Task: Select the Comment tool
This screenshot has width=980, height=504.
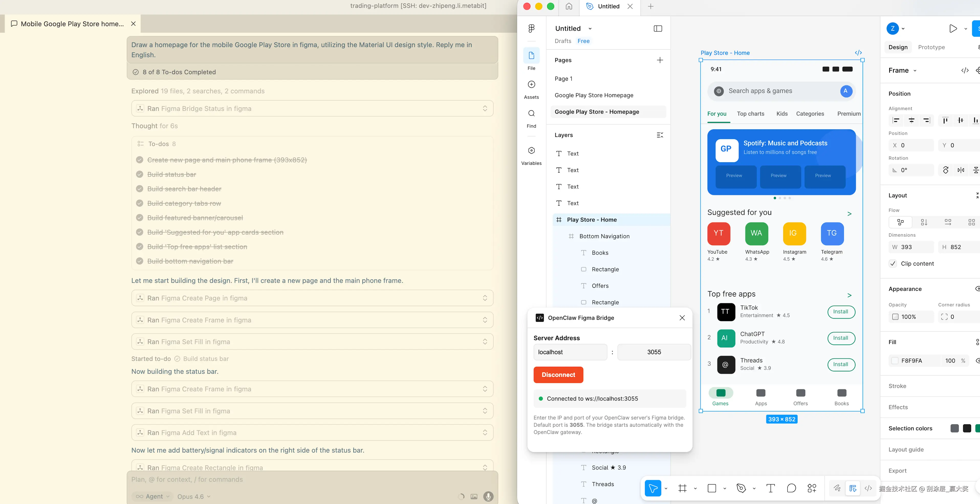Action: coord(791,488)
